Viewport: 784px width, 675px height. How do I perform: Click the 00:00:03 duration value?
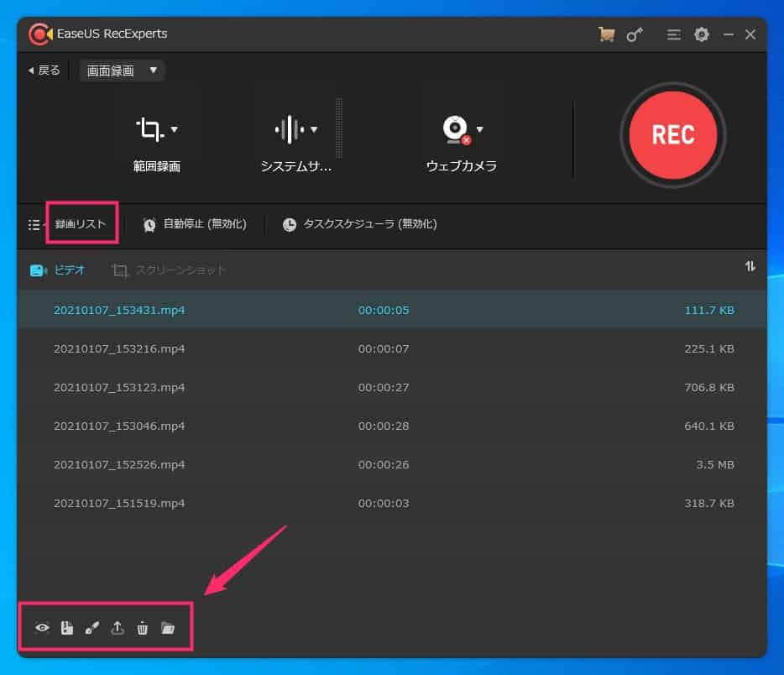point(384,503)
